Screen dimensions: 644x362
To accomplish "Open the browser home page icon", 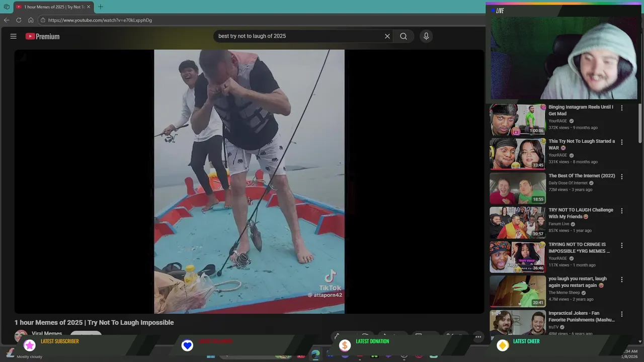I will coord(31,20).
